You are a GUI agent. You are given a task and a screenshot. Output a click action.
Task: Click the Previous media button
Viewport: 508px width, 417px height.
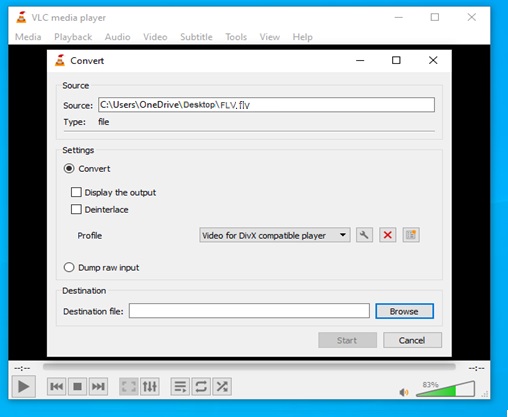pos(57,386)
